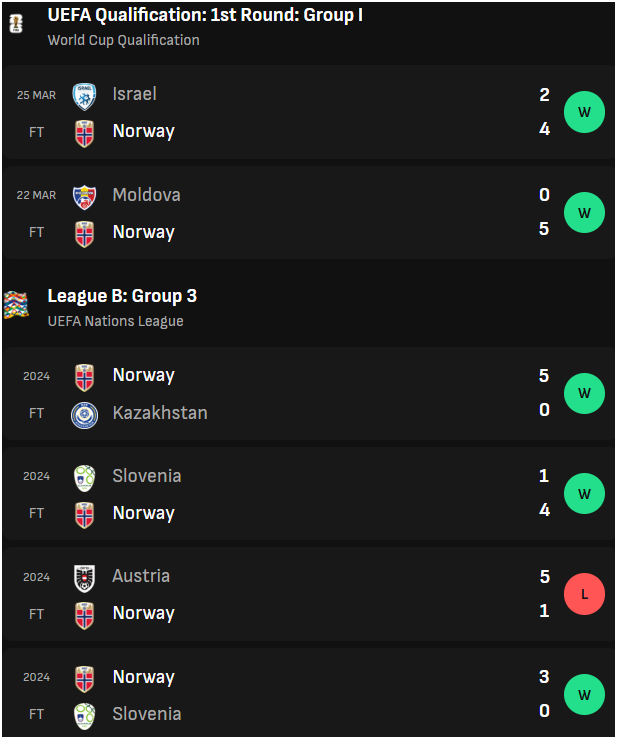This screenshot has height=739, width=617.
Task: Click the Kazakhstan team crest
Action: tap(84, 415)
